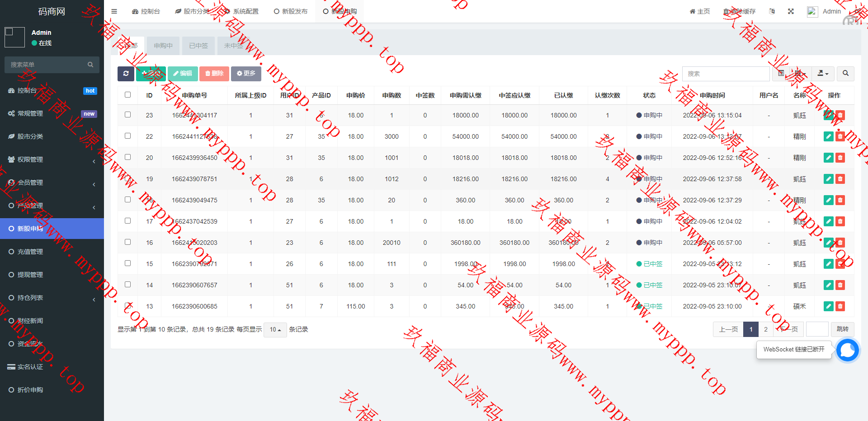Click the magnifier in sidebar menu search
This screenshot has width=868, height=421.
(90, 65)
